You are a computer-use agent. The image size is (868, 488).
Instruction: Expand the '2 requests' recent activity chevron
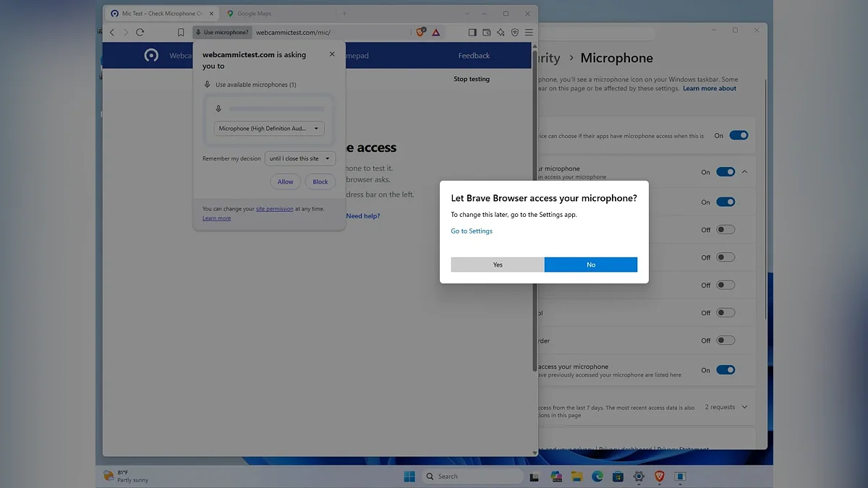[745, 407]
